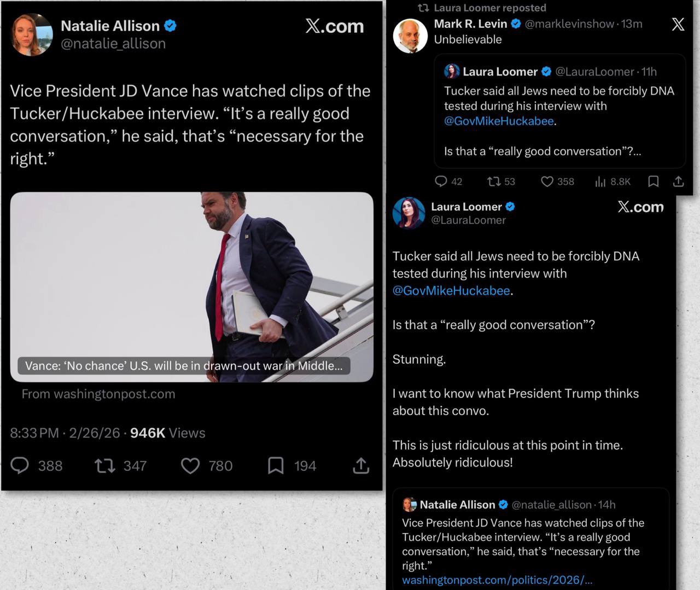This screenshot has width=700, height=590.
Task: Click Laura Loomer's name in full tweet
Action: pos(466,207)
